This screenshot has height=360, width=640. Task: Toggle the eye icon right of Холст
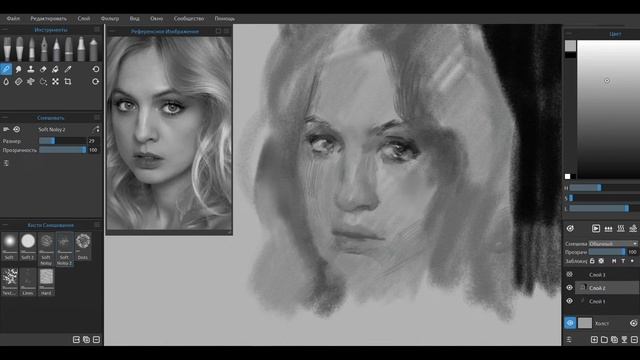click(633, 323)
